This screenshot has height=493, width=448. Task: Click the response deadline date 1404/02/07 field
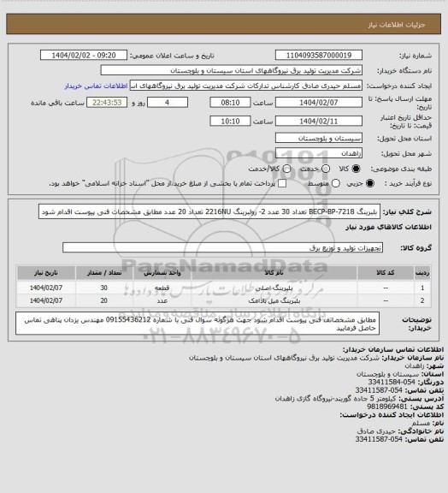click(319, 103)
